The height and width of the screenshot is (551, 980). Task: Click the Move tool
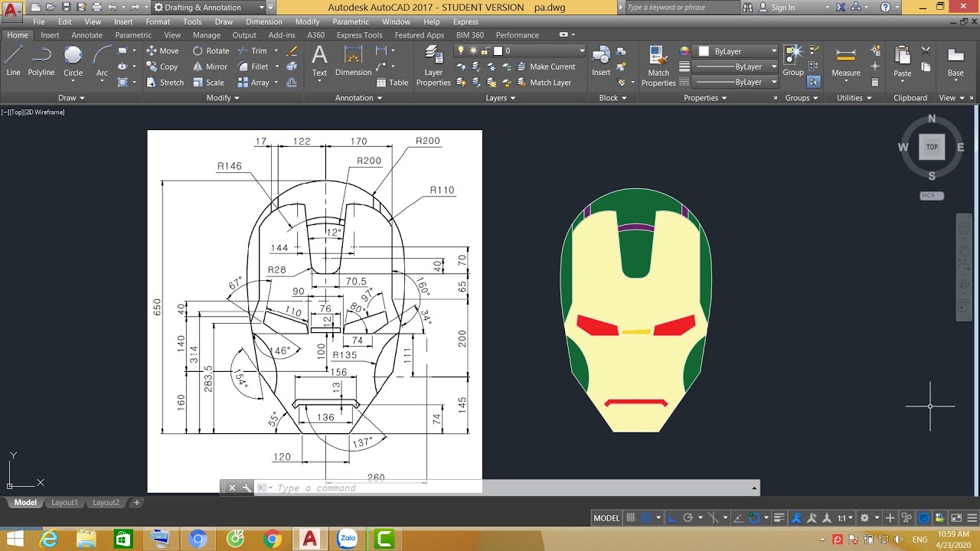(x=162, y=51)
